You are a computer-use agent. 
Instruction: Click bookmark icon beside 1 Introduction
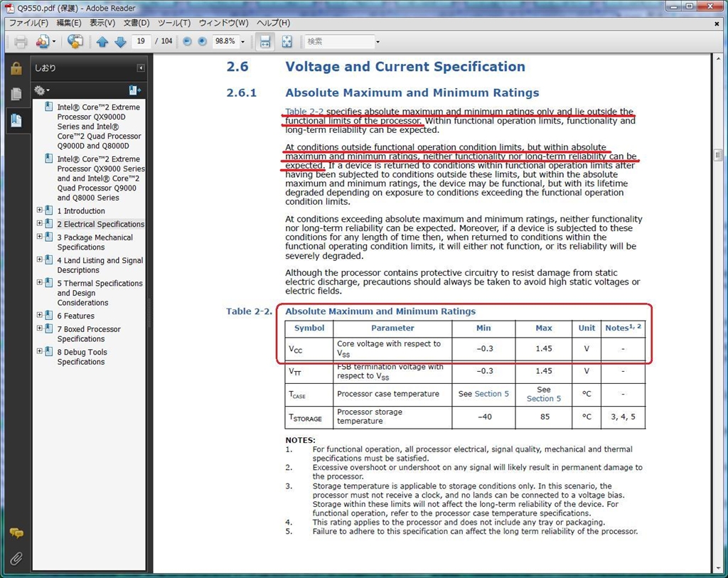click(x=49, y=210)
